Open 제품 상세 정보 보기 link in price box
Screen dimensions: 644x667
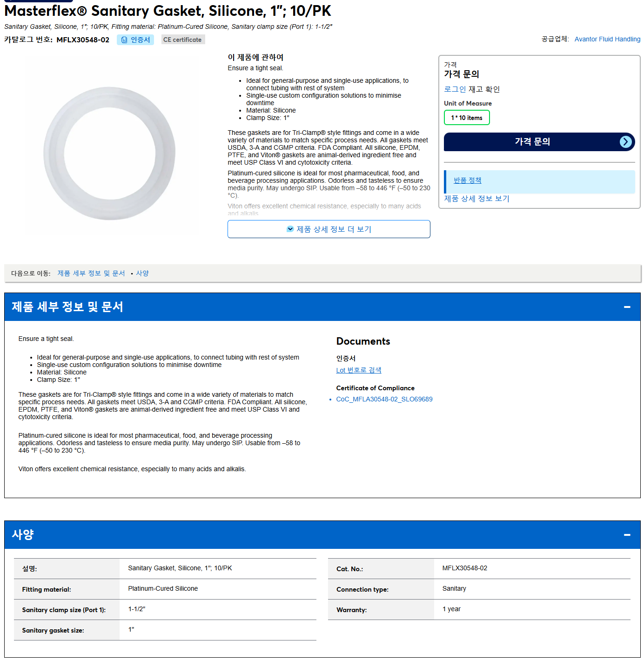(476, 199)
